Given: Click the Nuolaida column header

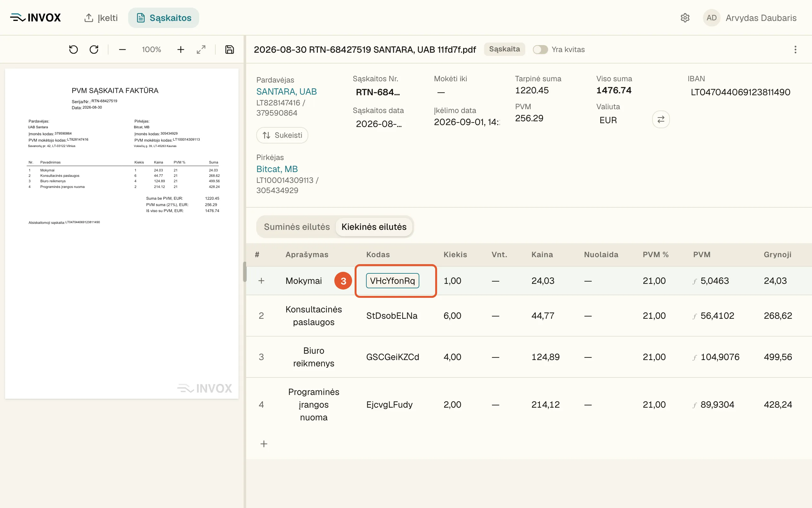Looking at the screenshot, I should 601,254.
